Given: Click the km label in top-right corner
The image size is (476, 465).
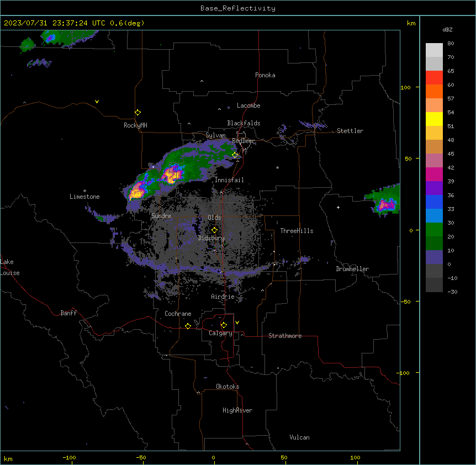Looking at the screenshot, I should (411, 23).
